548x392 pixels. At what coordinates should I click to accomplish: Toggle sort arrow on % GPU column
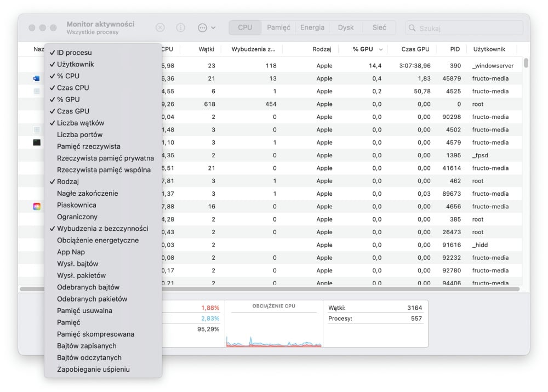coord(381,49)
